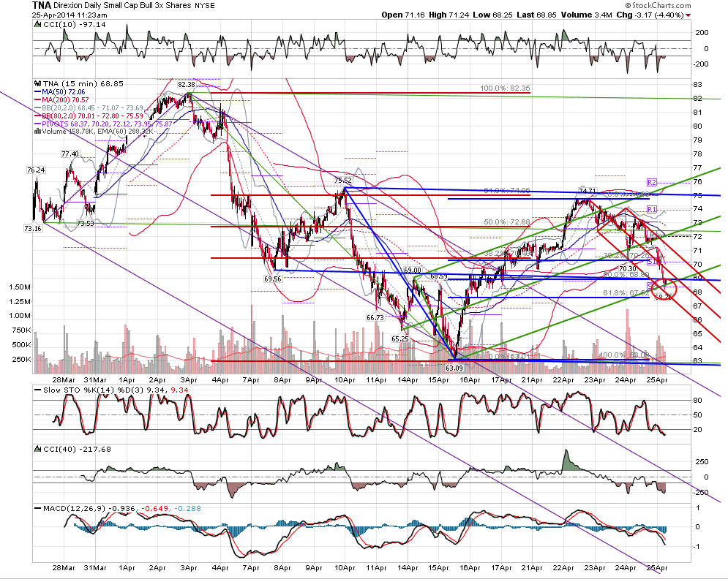The width and height of the screenshot is (728, 579).
Task: Click the purple PIVOTS legend line swatch
Action: coord(37,124)
